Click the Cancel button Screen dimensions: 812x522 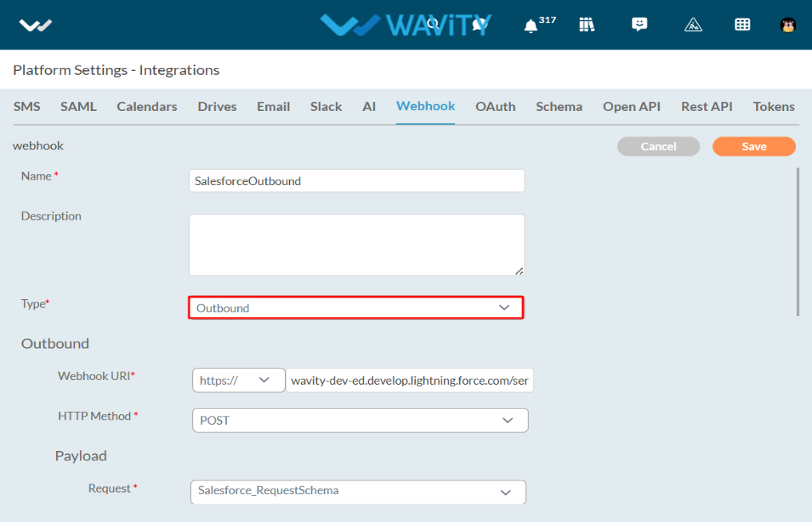pyautogui.click(x=658, y=147)
